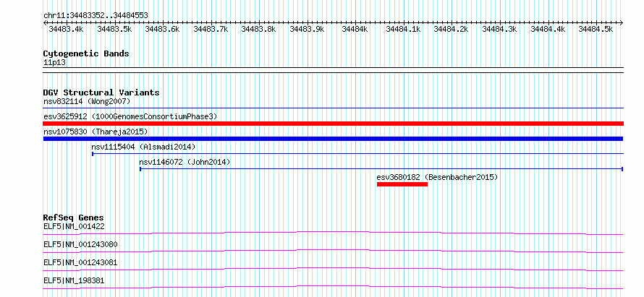Click the ELF5|NM_001422 magenta transcript line
The width and height of the screenshot is (644, 297).
pyautogui.click(x=333, y=233)
